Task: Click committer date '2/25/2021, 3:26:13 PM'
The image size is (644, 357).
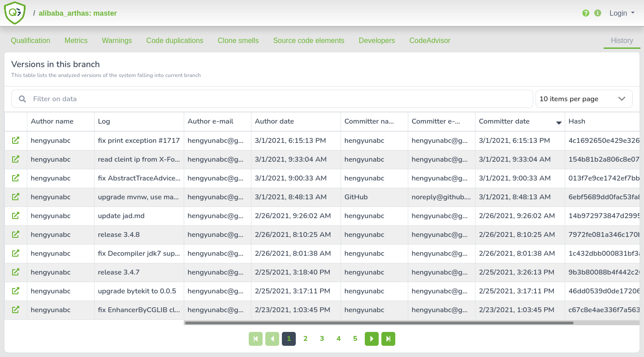Action: (516, 272)
